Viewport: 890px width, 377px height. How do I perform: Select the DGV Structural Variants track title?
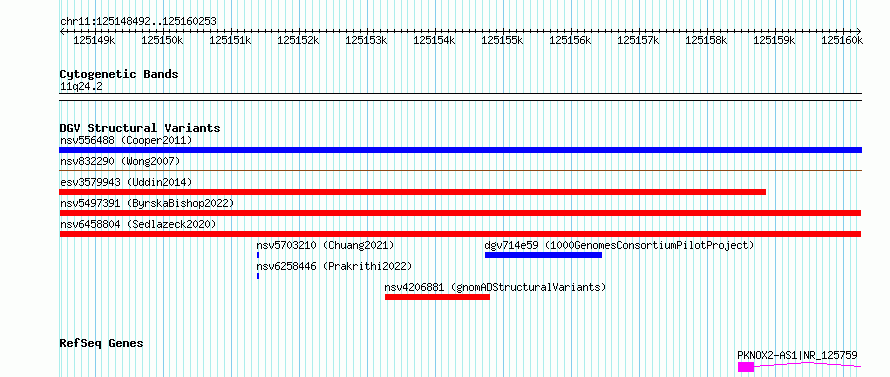coord(140,128)
